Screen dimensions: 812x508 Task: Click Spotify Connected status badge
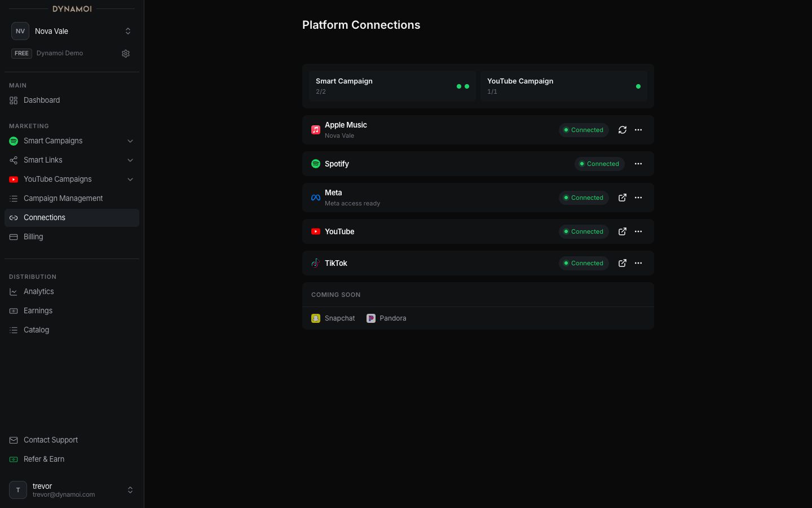(x=599, y=164)
